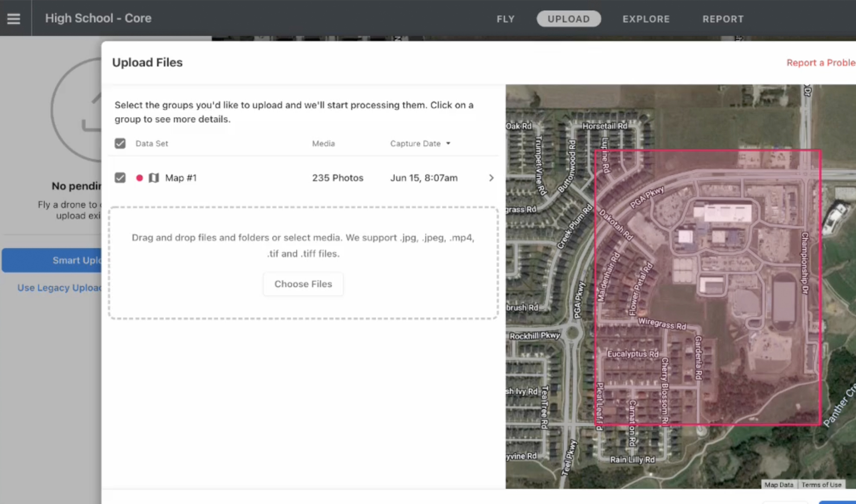Click the map icon next to Map #1
The height and width of the screenshot is (504, 856).
(155, 178)
